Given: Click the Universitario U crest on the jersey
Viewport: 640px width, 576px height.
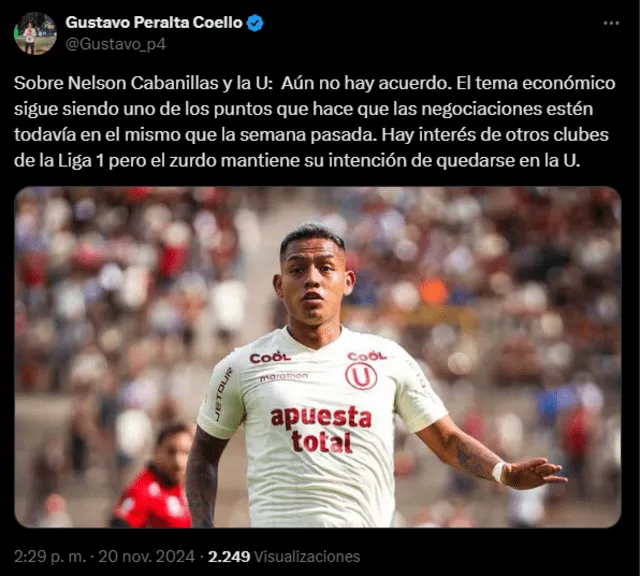Looking at the screenshot, I should coord(361,376).
